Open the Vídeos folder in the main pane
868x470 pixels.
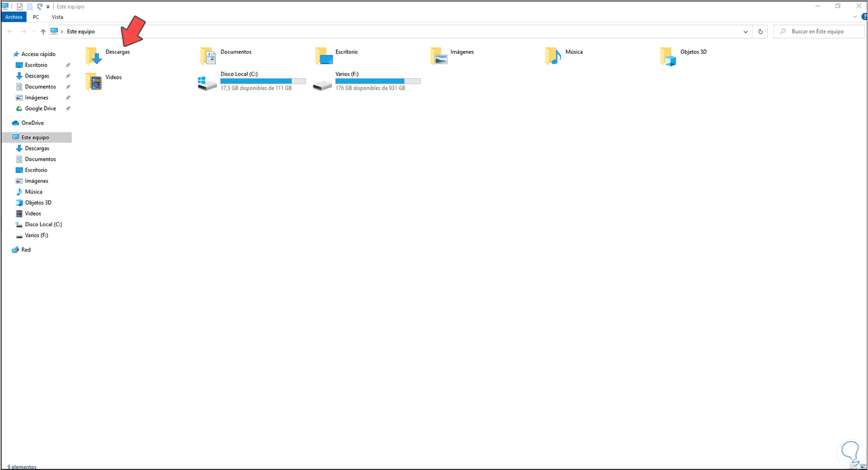(103, 81)
